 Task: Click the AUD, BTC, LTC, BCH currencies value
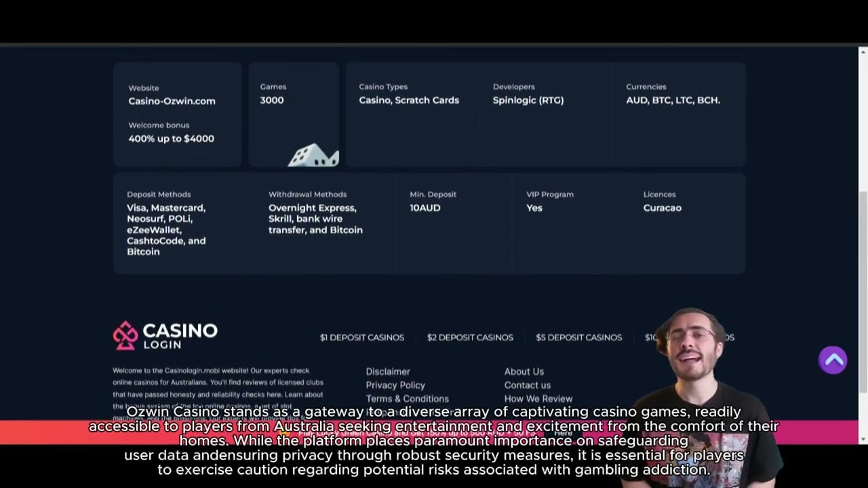coord(673,100)
